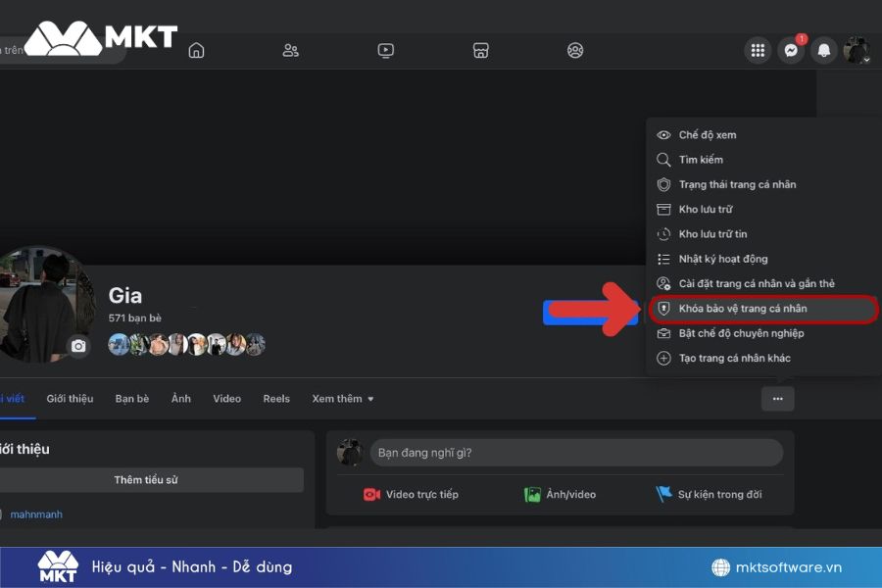Click camera icon on profile picture
Image resolution: width=882 pixels, height=588 pixels.
pos(78,346)
